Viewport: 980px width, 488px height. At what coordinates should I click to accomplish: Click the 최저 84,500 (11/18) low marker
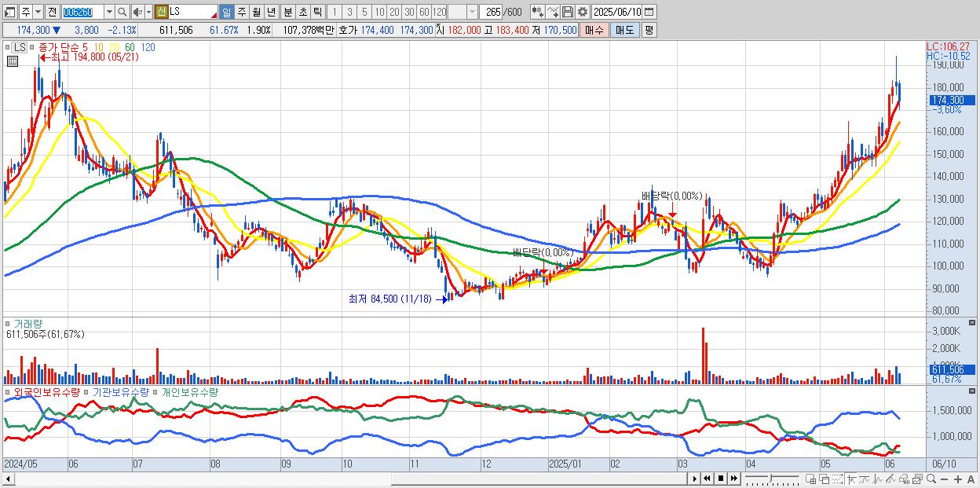pos(397,299)
